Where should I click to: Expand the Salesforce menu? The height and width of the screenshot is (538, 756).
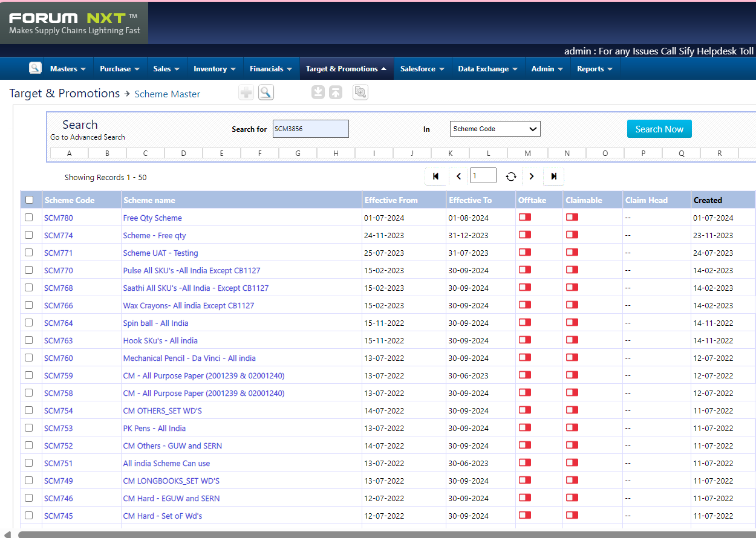(422, 68)
